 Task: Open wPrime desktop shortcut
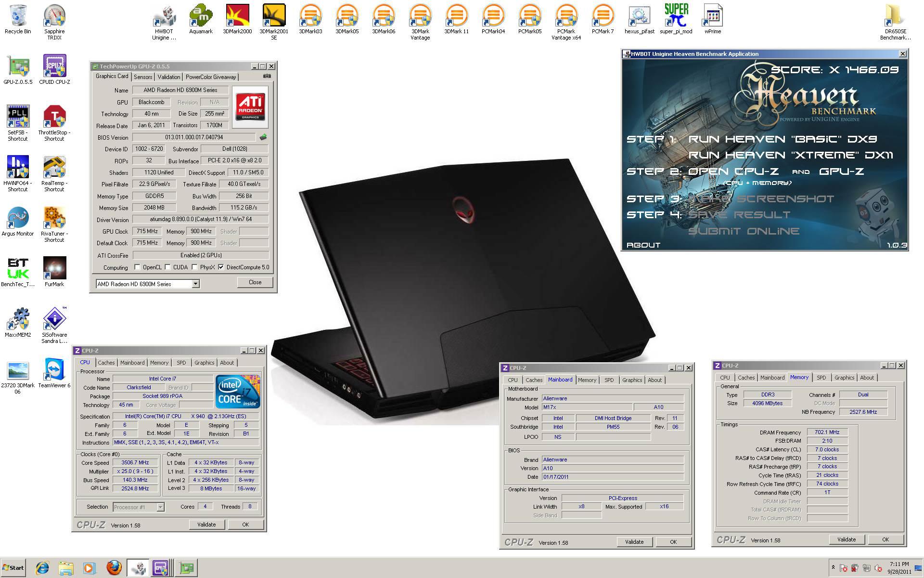click(713, 19)
